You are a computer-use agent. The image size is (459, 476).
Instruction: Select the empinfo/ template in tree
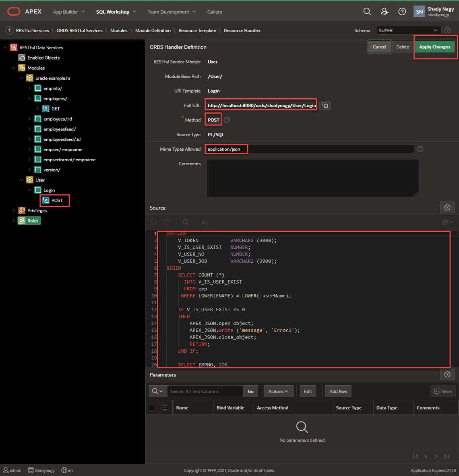pos(53,88)
